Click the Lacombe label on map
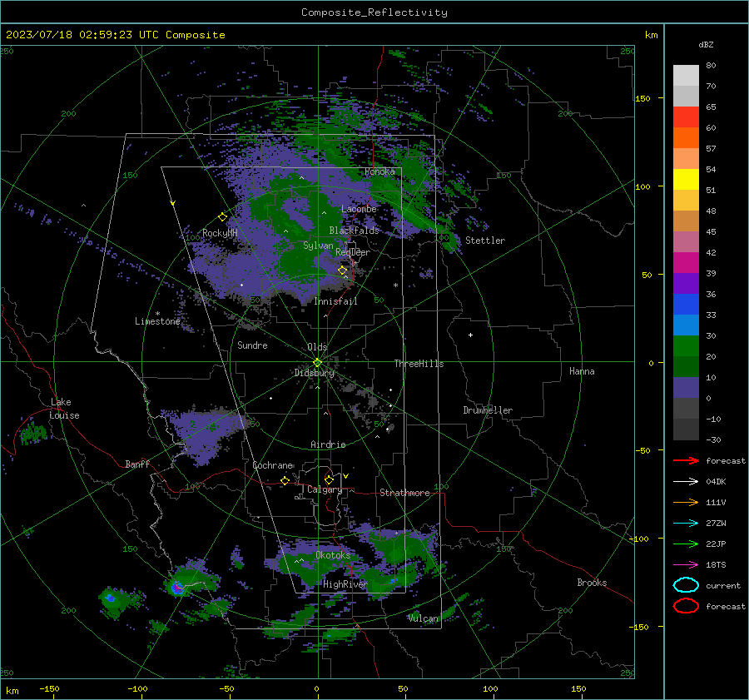This screenshot has height=700, width=749. click(359, 209)
